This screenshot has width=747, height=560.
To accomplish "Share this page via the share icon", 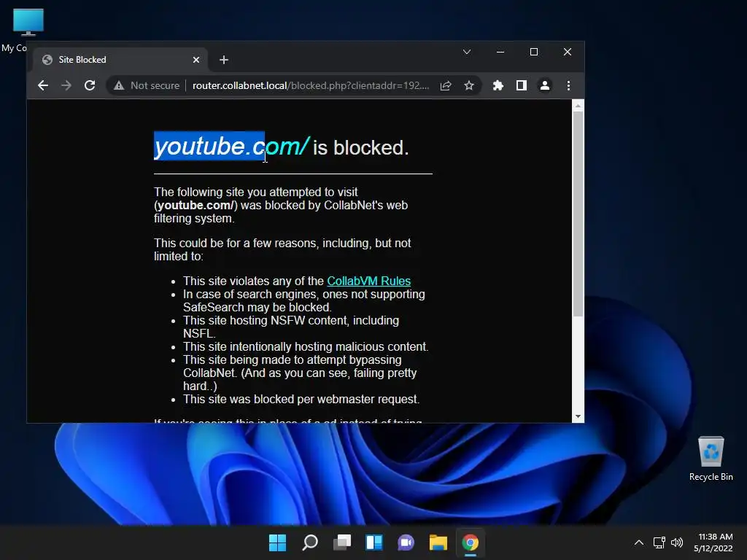I will (446, 86).
